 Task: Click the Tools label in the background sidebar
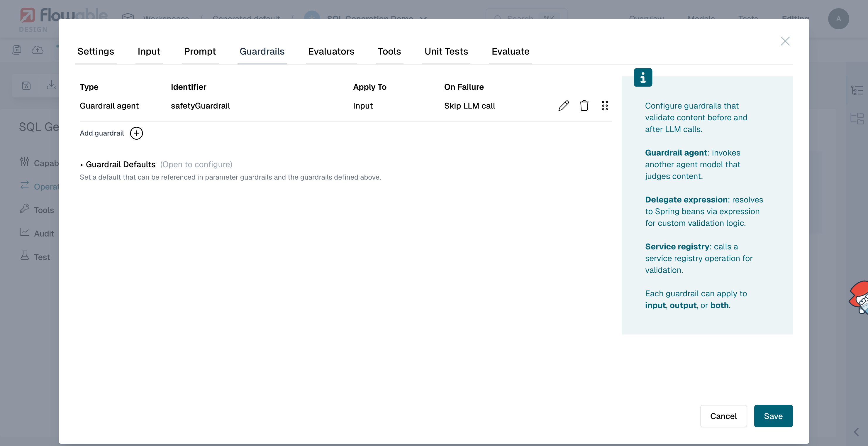click(44, 210)
